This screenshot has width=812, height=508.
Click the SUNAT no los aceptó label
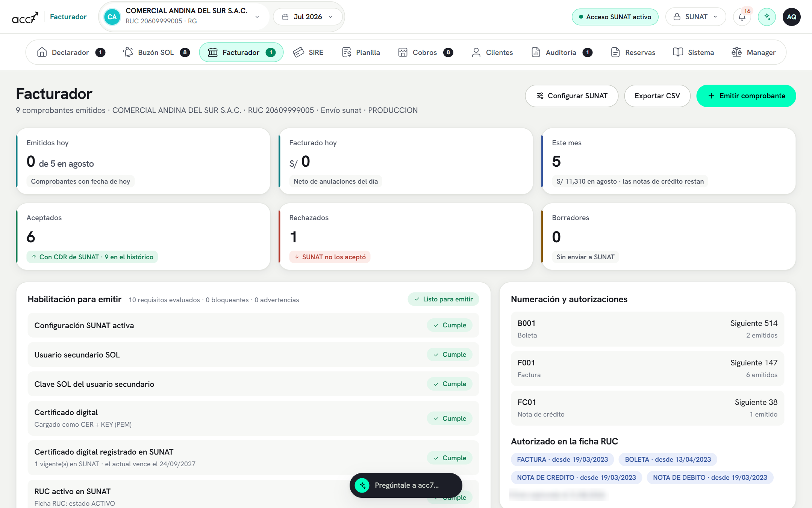click(x=330, y=257)
